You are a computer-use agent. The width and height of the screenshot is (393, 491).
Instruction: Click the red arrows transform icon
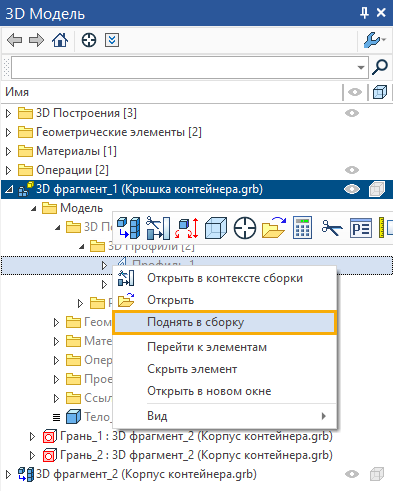[x=187, y=228]
